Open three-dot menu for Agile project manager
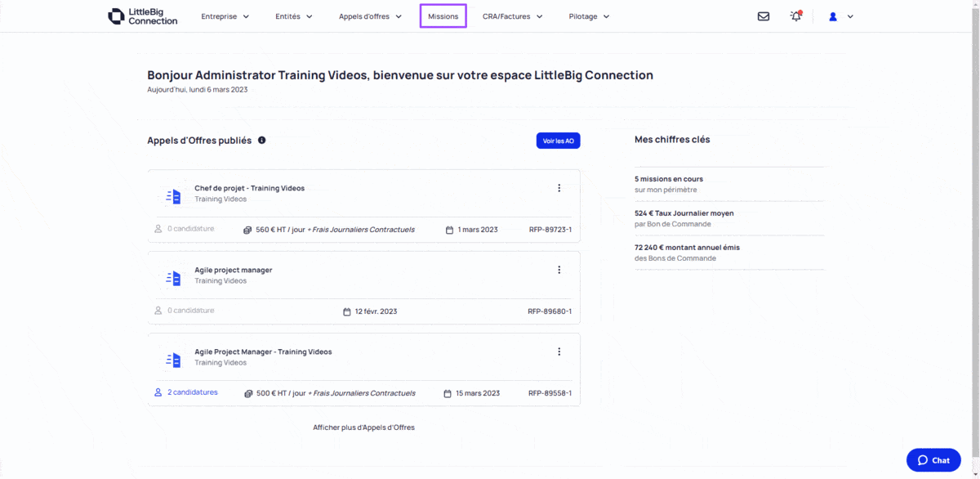The height and width of the screenshot is (479, 980). 559,270
